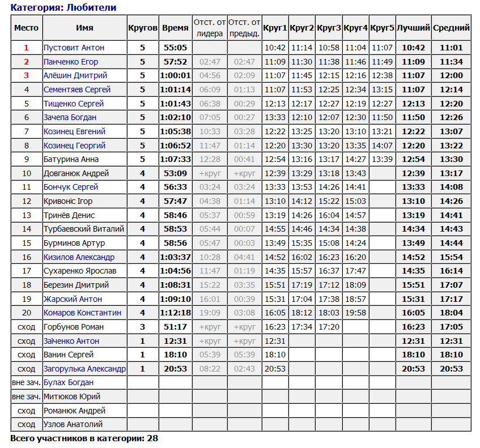Click the Жарский Антон link
The width and height of the screenshot is (480, 448).
click(x=73, y=299)
